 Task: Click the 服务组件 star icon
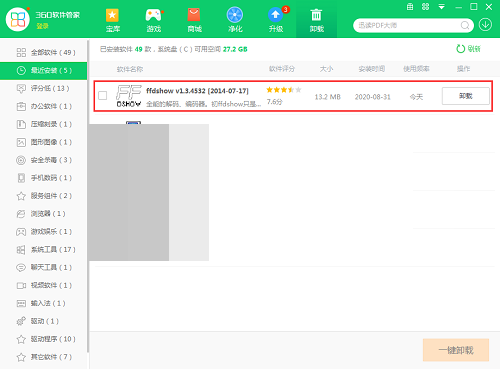tap(21, 196)
